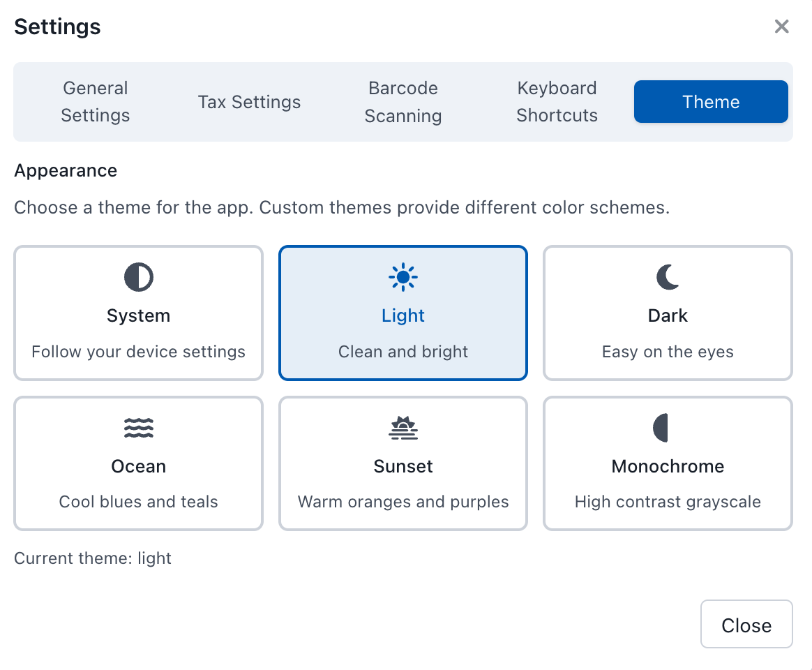Choose the "System" theme label
The image size is (812, 670).
[x=138, y=315]
